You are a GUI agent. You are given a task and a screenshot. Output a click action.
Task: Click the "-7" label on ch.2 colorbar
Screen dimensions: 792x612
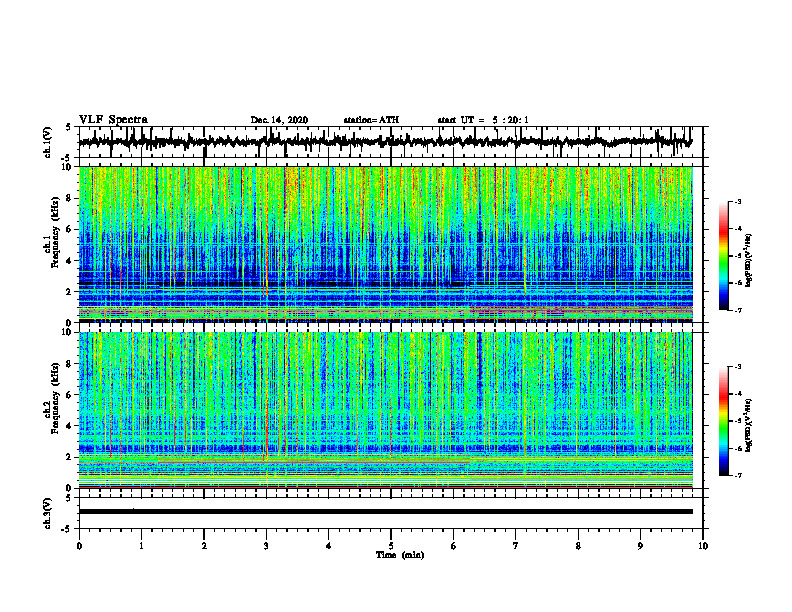tap(738, 475)
